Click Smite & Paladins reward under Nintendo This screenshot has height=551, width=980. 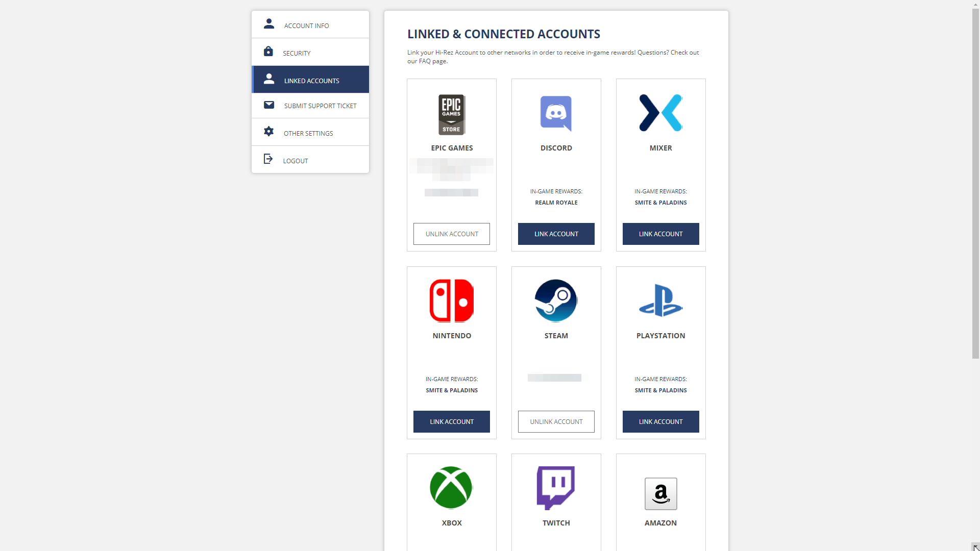point(452,390)
